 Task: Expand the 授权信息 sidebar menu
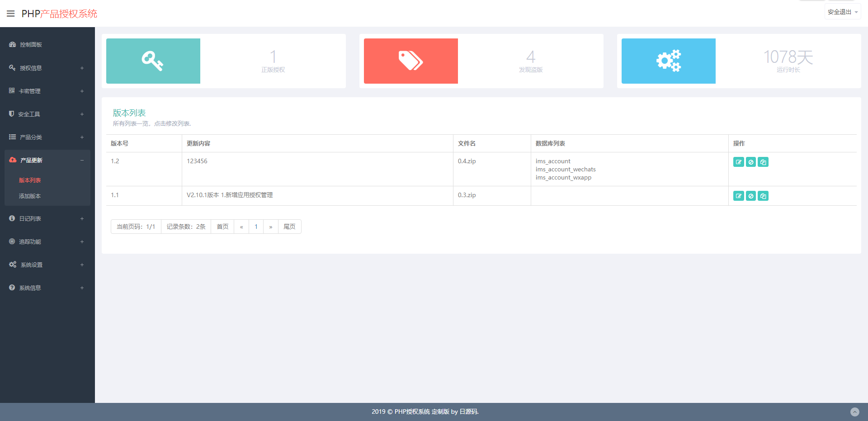click(45, 68)
